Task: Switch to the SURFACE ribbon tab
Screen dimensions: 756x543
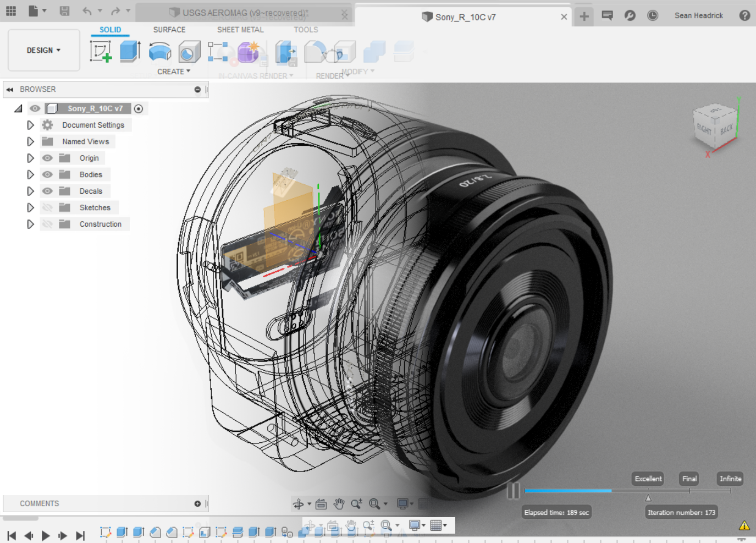Action: click(169, 30)
